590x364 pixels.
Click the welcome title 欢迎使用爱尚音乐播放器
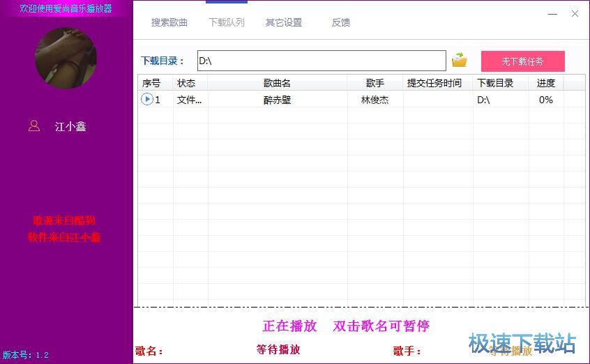coord(66,8)
